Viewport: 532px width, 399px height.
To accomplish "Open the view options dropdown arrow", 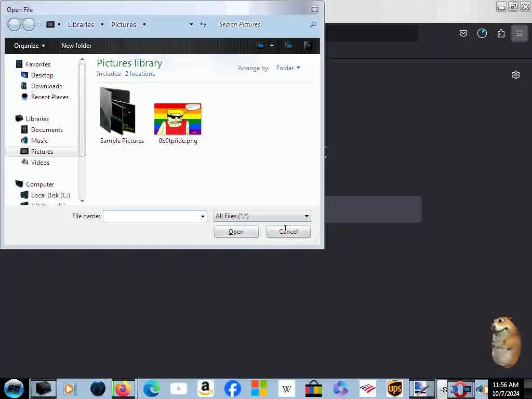I will [x=272, y=46].
